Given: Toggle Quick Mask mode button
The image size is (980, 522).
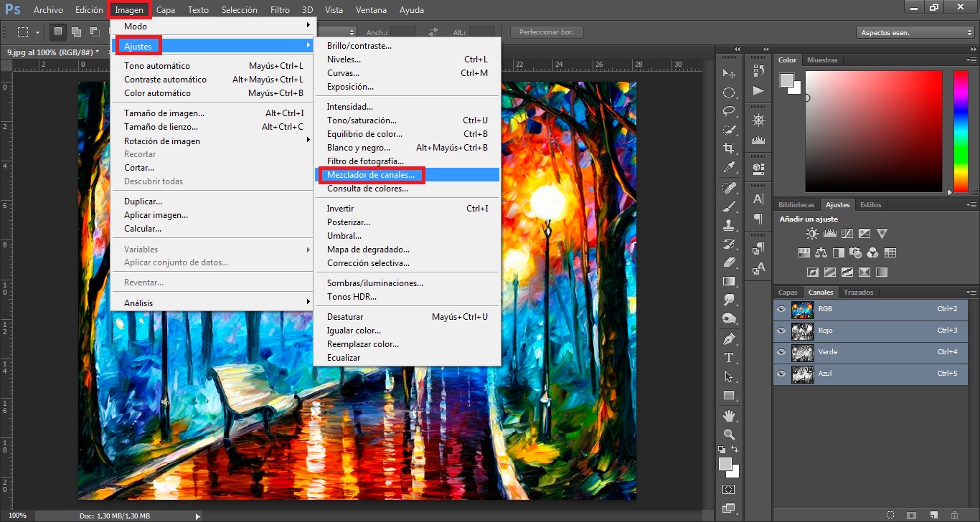Looking at the screenshot, I should pyautogui.click(x=729, y=490).
